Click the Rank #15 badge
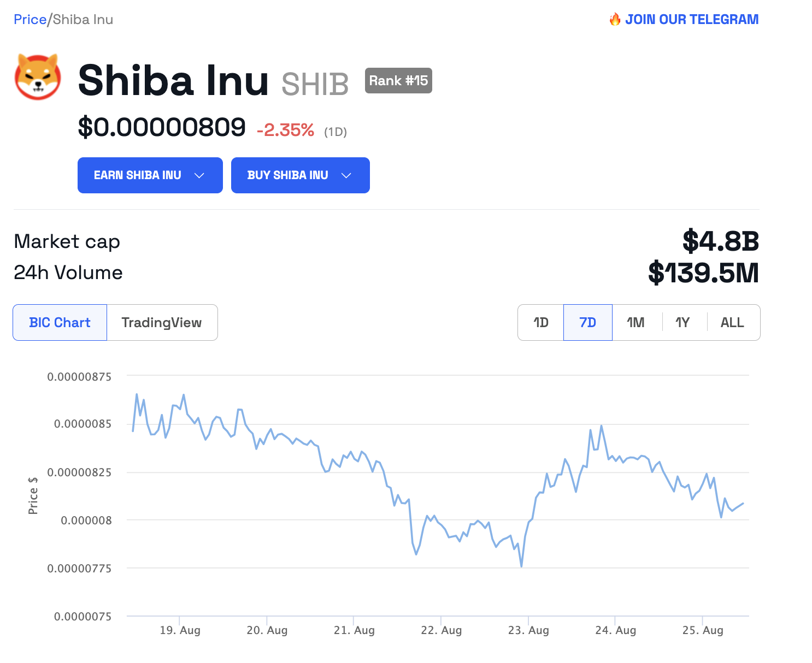The height and width of the screenshot is (663, 812). click(398, 80)
